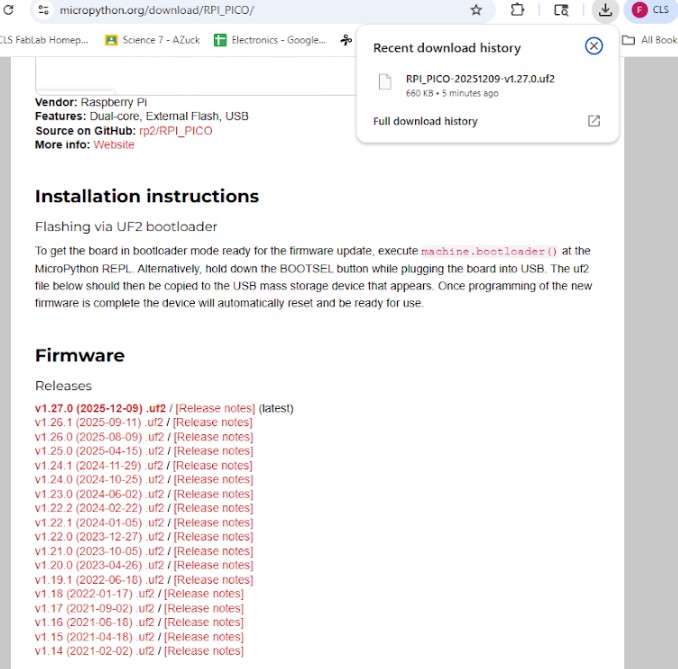This screenshot has width=678, height=669.
Task: Open Electronics - Google Sheets bookmark
Action: coord(270,40)
